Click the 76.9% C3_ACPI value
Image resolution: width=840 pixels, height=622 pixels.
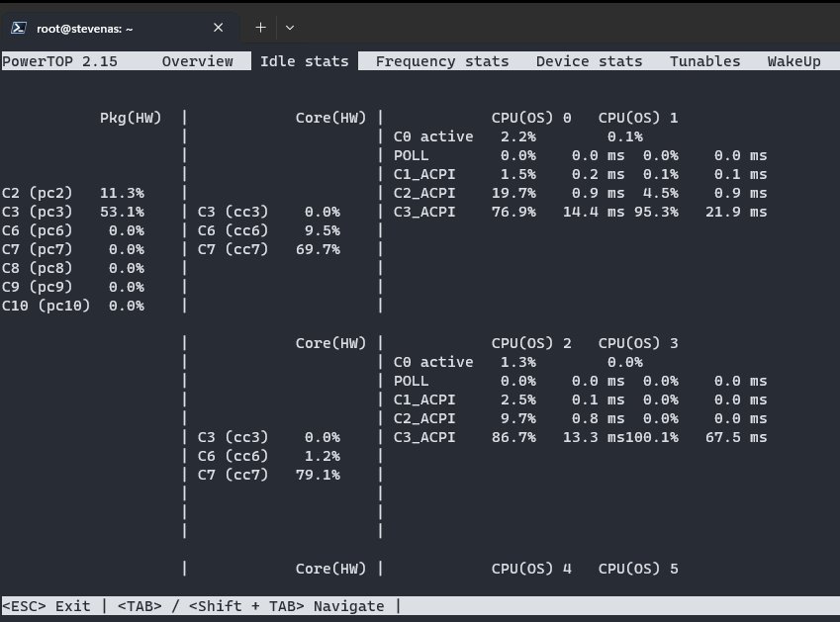[x=513, y=212]
